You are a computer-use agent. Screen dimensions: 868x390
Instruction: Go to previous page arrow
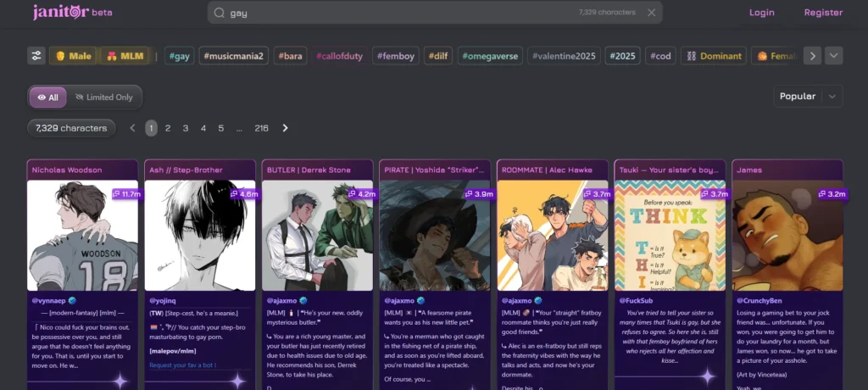pos(132,128)
